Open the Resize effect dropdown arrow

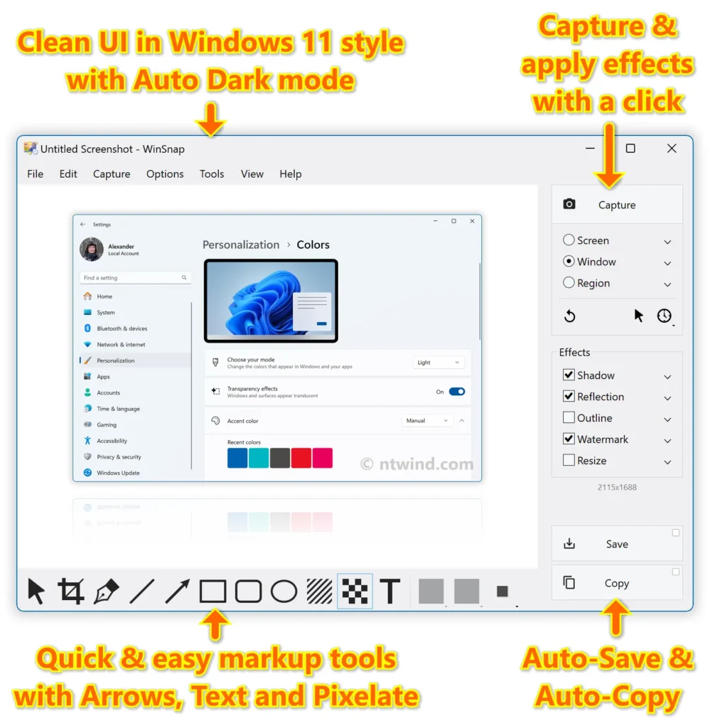(667, 461)
